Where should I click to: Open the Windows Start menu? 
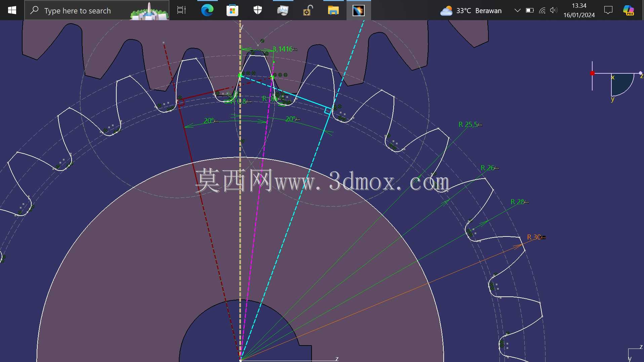coord(12,10)
